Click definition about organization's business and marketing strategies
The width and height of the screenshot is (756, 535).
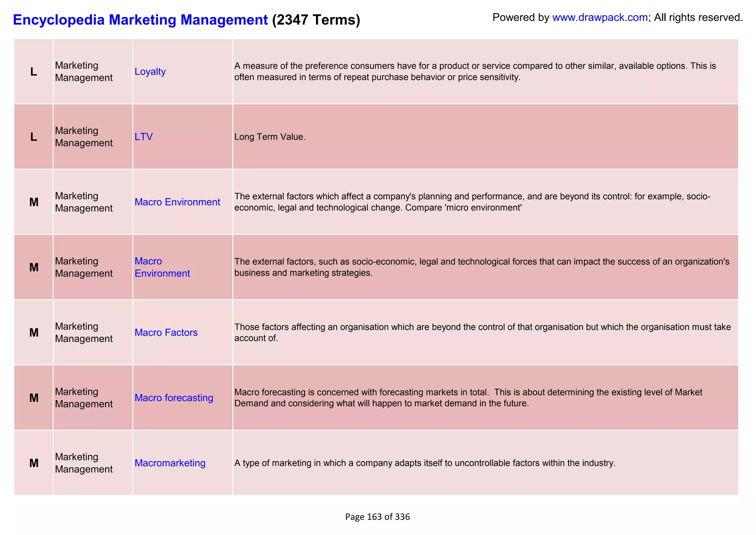coord(482,267)
